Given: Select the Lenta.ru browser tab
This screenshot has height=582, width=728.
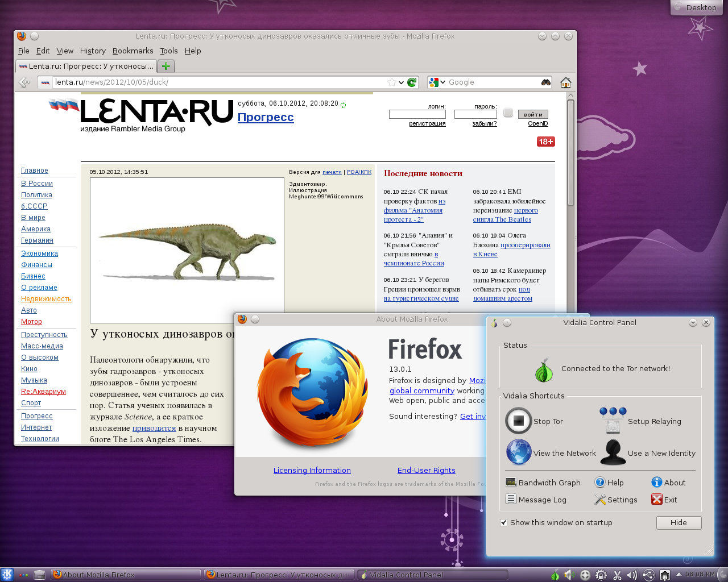Looking at the screenshot, I should 86,66.
